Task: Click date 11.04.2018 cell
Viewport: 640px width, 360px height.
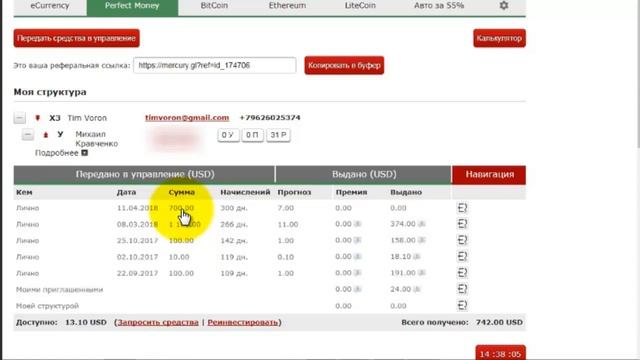Action: click(137, 208)
